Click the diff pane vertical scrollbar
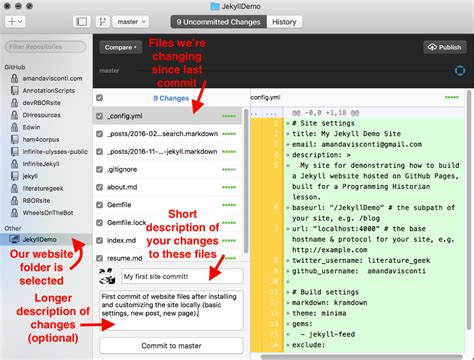The image size is (474, 360). (x=469, y=209)
